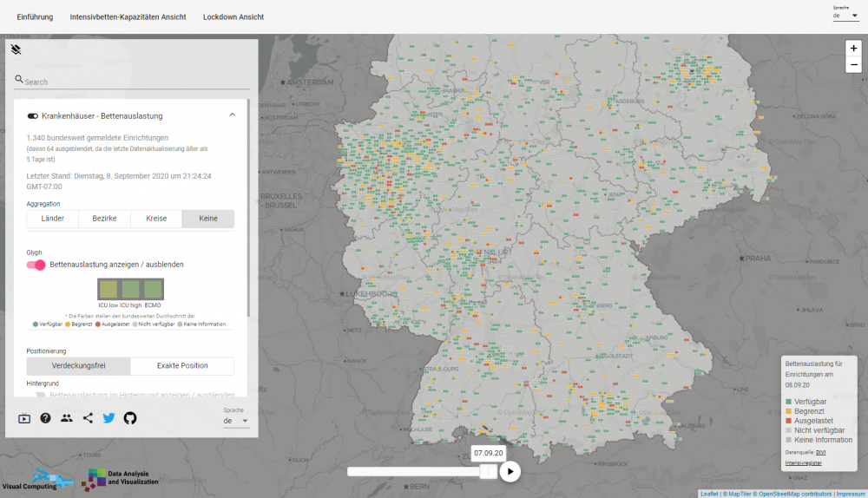Viewport: 868px width, 498px height.
Task: Open the GitHub icon
Action: pos(130,418)
